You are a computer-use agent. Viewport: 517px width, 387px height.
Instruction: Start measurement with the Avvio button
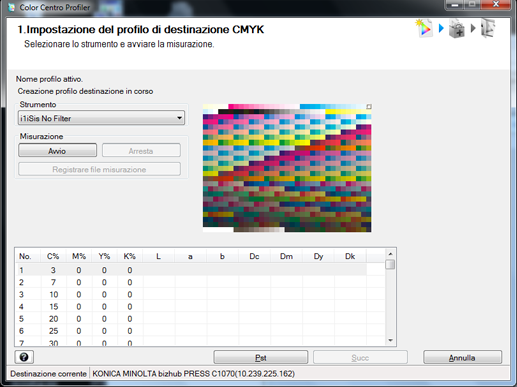pyautogui.click(x=57, y=151)
